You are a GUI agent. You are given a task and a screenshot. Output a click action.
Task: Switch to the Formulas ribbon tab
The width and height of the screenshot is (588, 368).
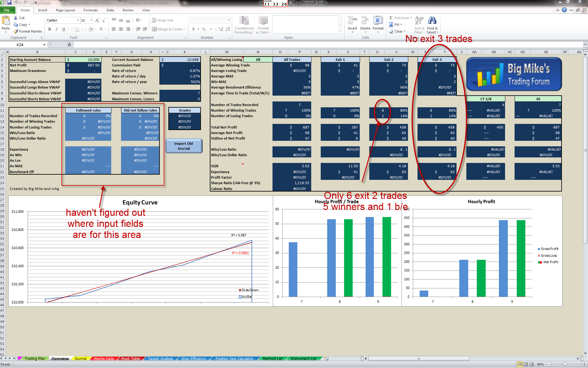[91, 10]
